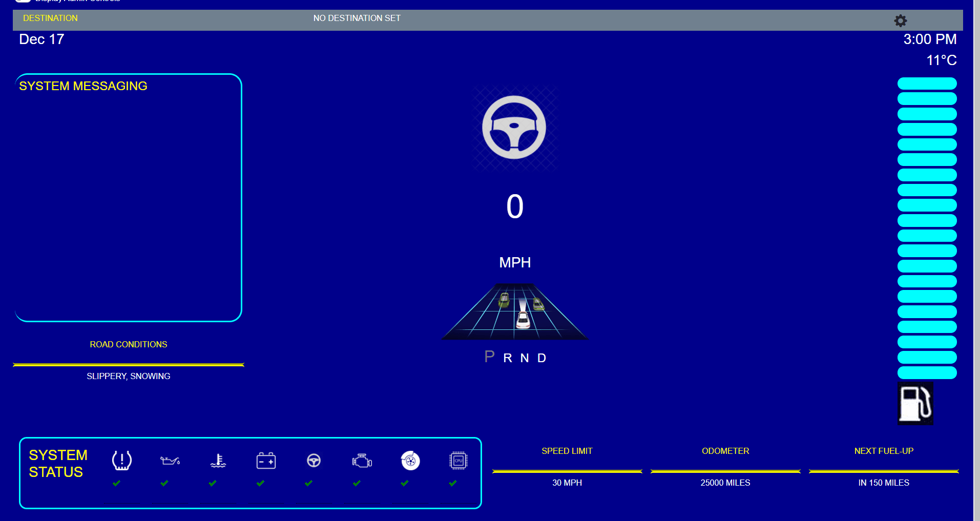Select gear P (Park)

[489, 356]
